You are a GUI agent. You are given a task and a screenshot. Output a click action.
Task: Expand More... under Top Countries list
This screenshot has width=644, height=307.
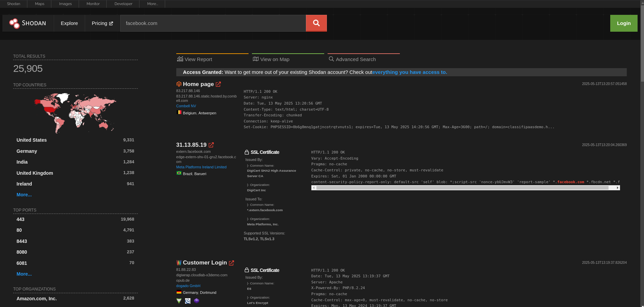[x=24, y=195]
